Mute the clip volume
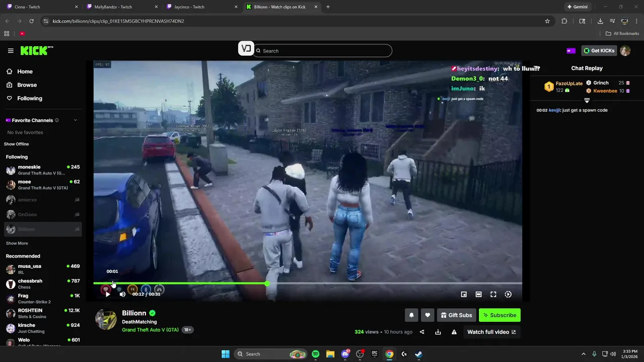Viewport: 644px width, 362px height. pyautogui.click(x=122, y=294)
